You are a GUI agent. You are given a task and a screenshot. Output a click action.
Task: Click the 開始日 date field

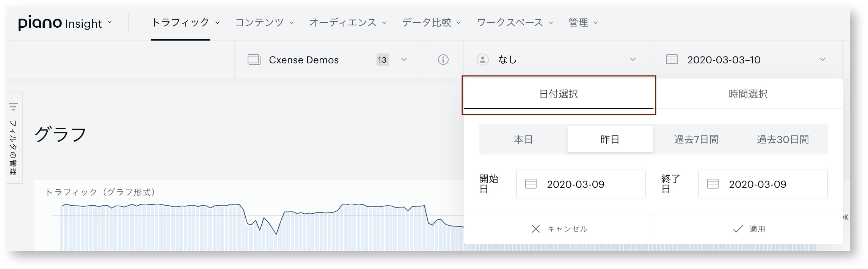point(581,184)
